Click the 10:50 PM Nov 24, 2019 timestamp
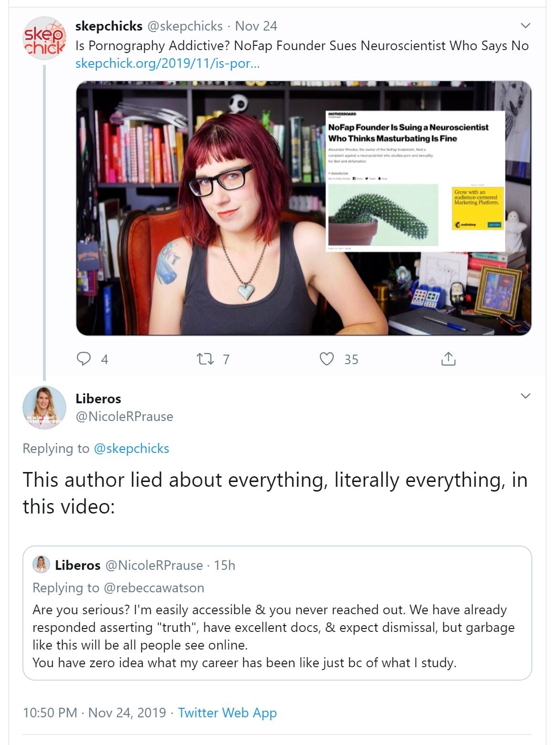 click(95, 713)
